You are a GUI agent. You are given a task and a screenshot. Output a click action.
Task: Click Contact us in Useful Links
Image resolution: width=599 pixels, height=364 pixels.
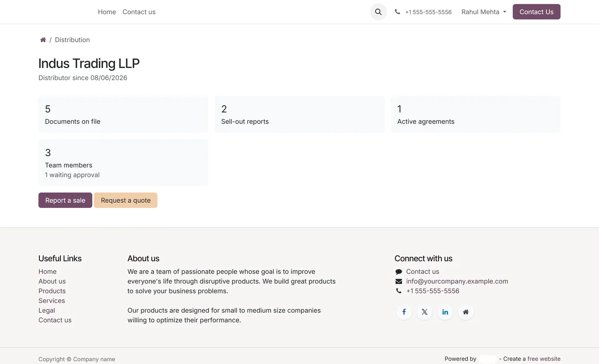tap(55, 320)
